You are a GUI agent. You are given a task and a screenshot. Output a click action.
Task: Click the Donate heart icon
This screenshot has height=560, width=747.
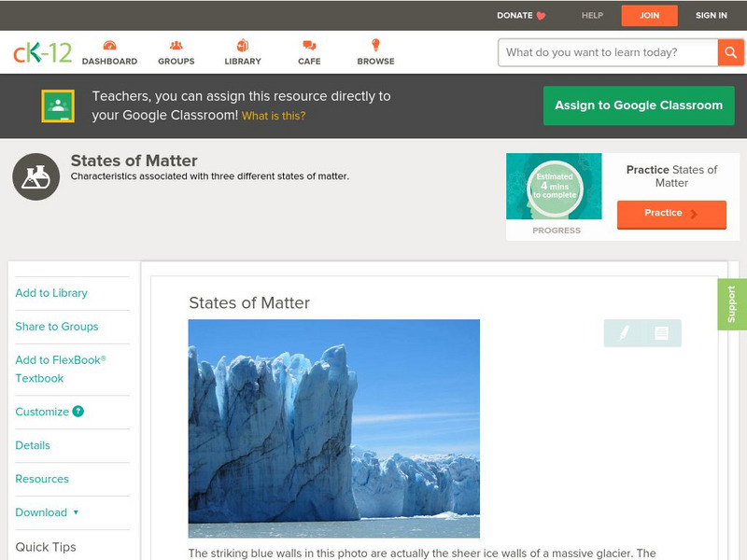coord(541,16)
